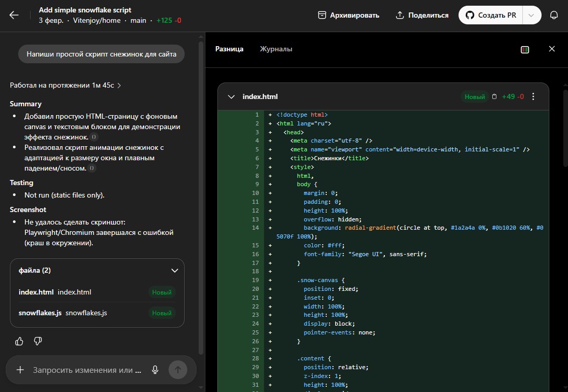The height and width of the screenshot is (392, 568).
Task: Click the Поделиться button
Action: (x=422, y=15)
